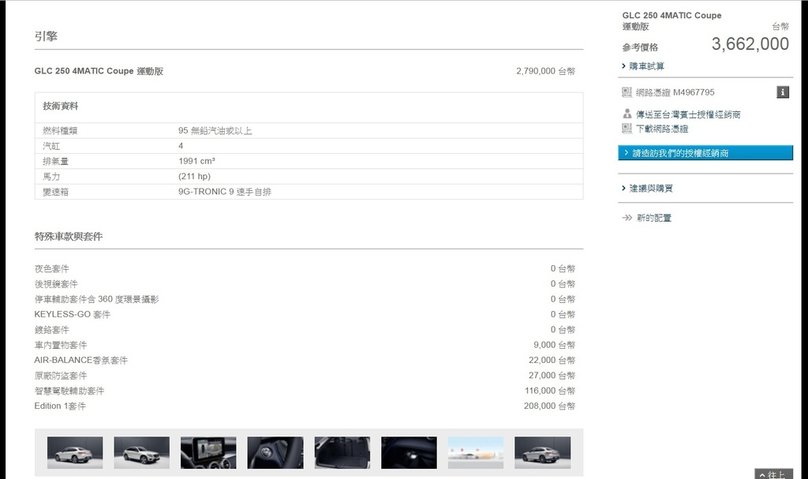The width and height of the screenshot is (808, 479).
Task: Open second thumbnail of white car side-front view
Action: pos(142,453)
